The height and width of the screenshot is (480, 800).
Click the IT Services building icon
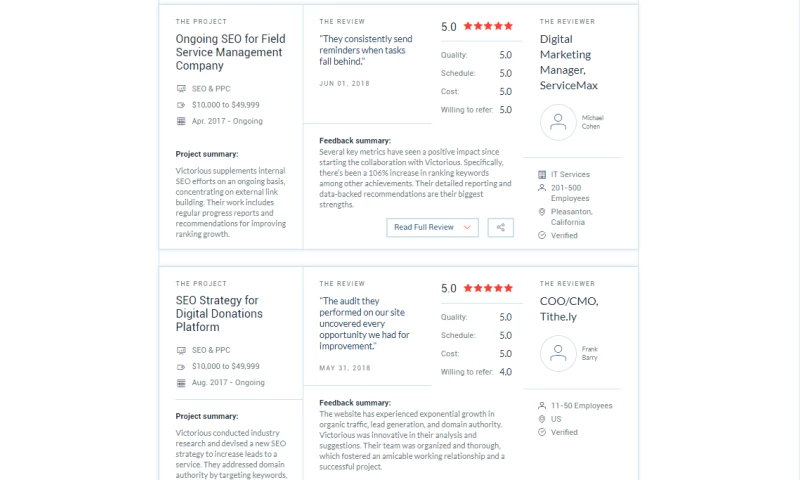(x=542, y=174)
